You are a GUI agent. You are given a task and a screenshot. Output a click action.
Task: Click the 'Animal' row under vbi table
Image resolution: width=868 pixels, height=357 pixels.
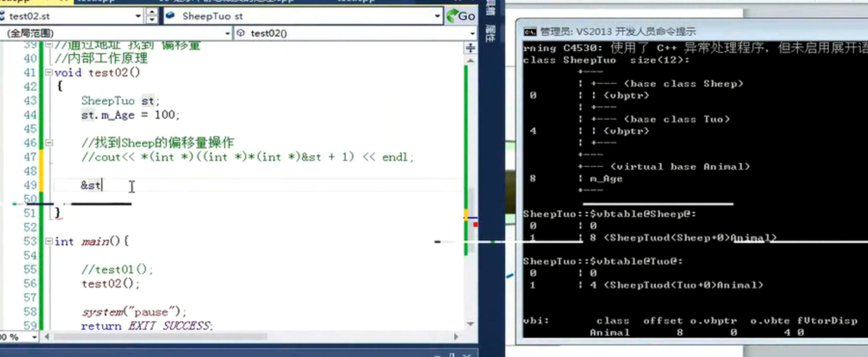tap(697, 332)
